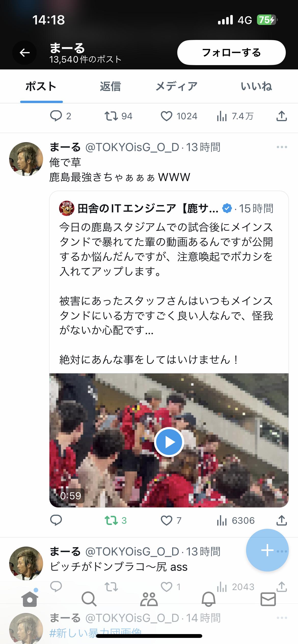Open the search tab in the bottom bar
This screenshot has width=298, height=644.
pyautogui.click(x=89, y=599)
